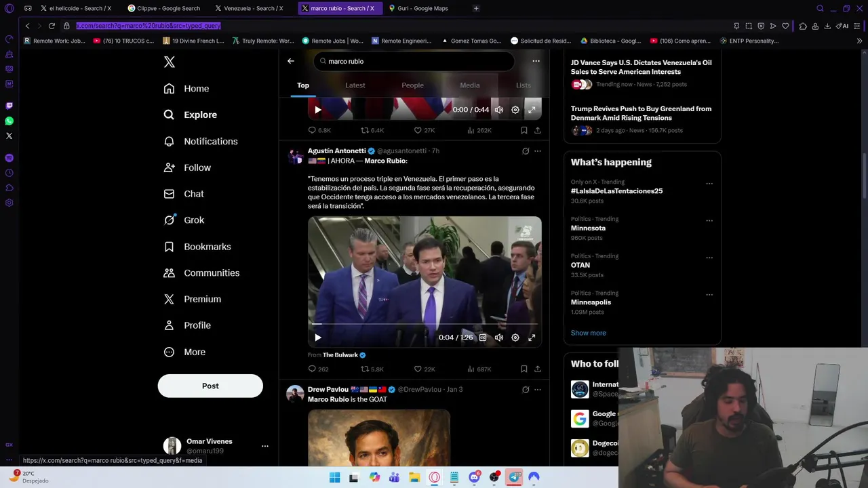The image size is (868, 488).
Task: Click the X logo in sidebar
Action: (x=170, y=62)
